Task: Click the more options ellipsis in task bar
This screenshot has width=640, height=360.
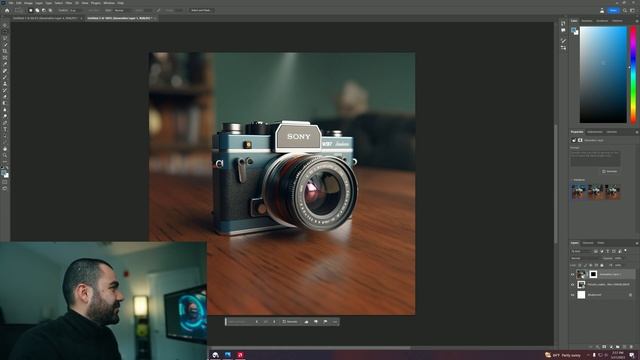Action: (x=335, y=322)
